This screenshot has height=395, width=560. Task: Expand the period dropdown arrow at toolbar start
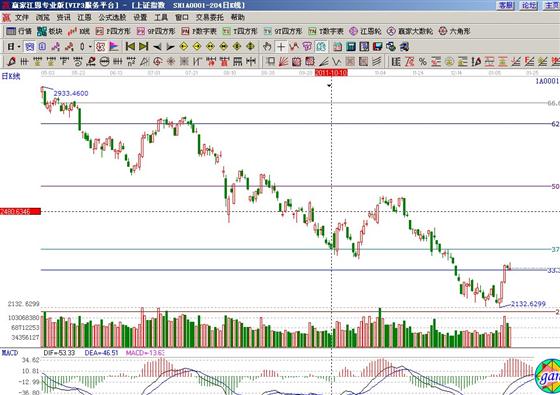(19, 47)
